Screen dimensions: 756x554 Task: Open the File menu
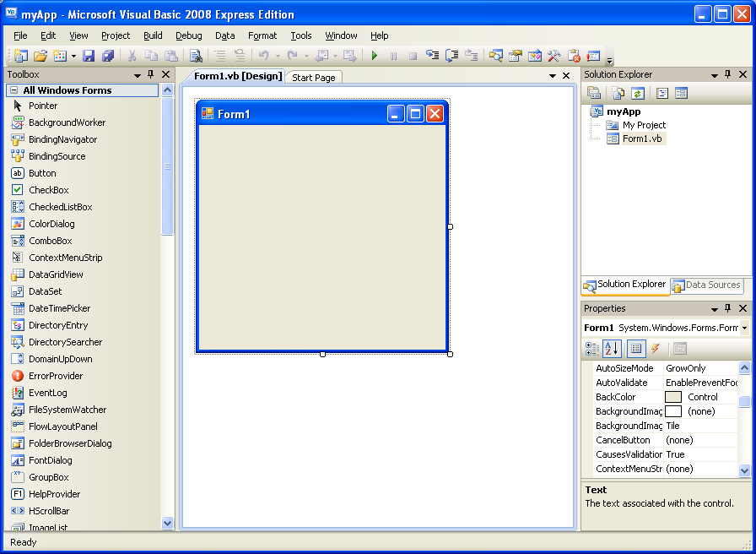click(x=20, y=35)
